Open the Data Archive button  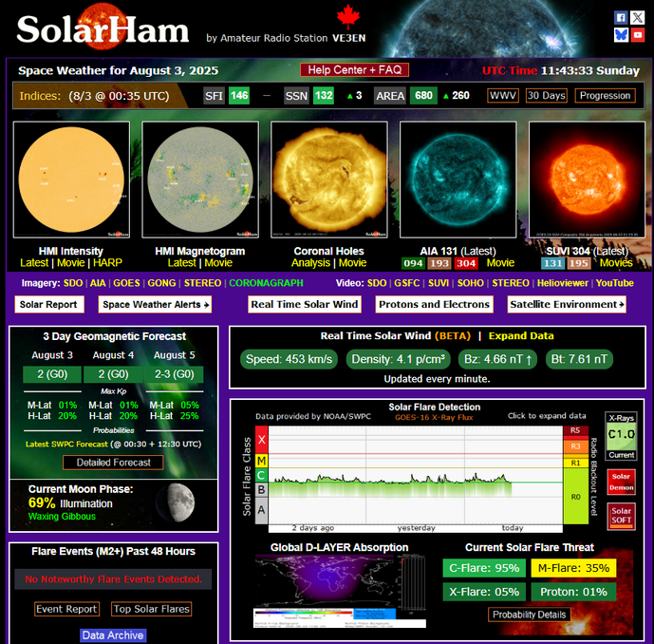click(x=113, y=635)
